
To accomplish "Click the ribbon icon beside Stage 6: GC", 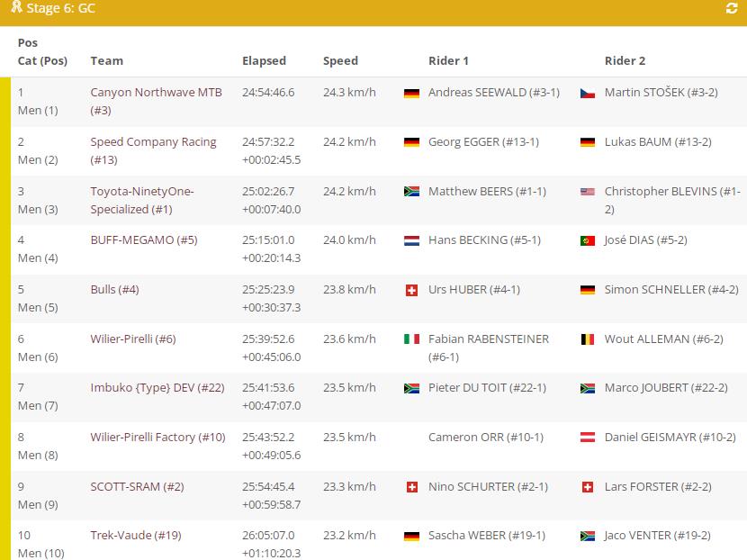I will 16,8.
